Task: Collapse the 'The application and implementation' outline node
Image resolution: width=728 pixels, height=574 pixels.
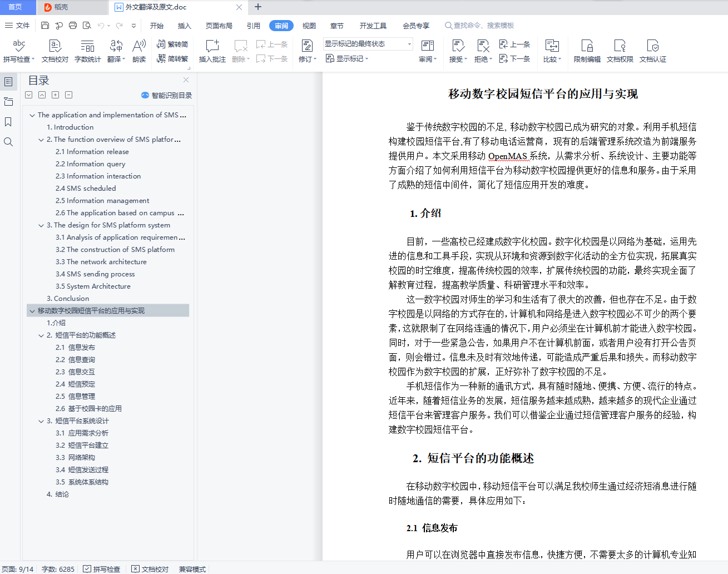Action: [x=32, y=115]
